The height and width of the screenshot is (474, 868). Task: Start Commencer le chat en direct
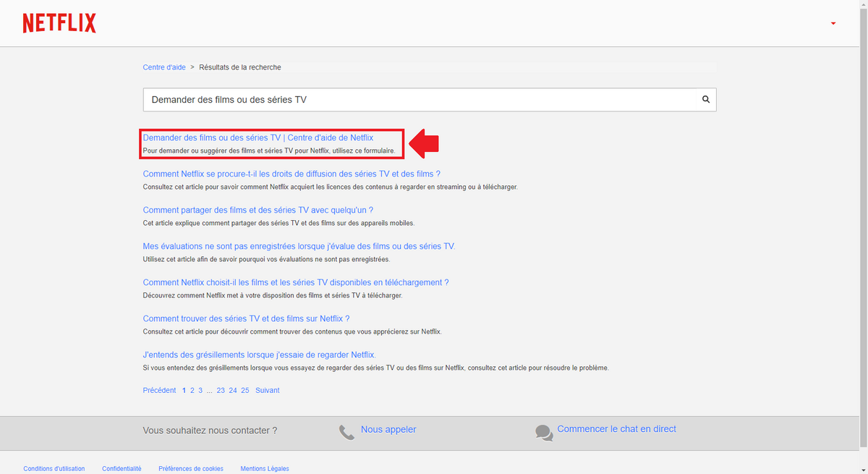616,429
